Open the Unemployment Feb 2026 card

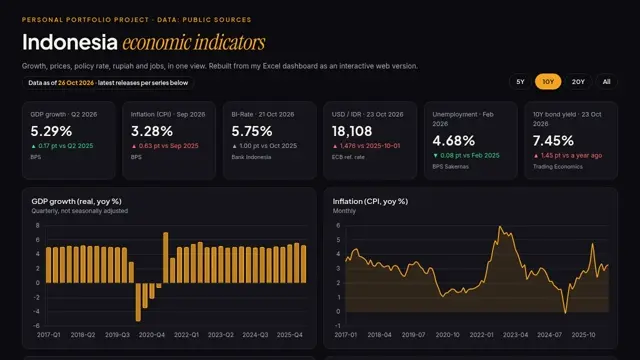pyautogui.click(x=470, y=140)
